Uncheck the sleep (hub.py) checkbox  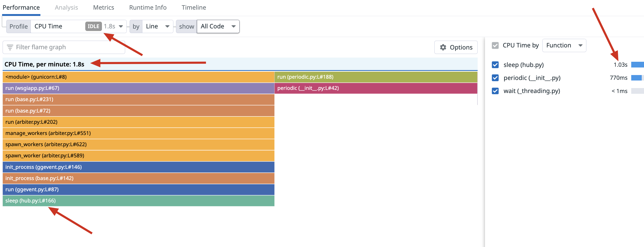pyautogui.click(x=495, y=65)
